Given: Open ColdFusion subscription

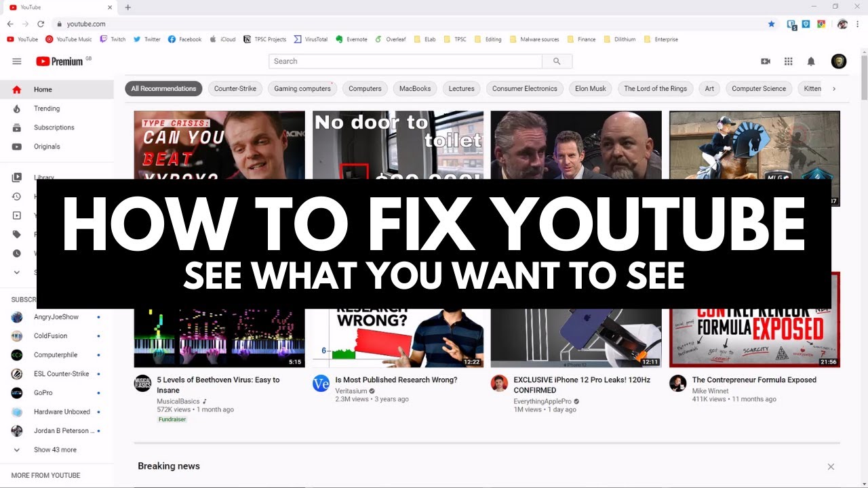Looking at the screenshot, I should click(57, 336).
